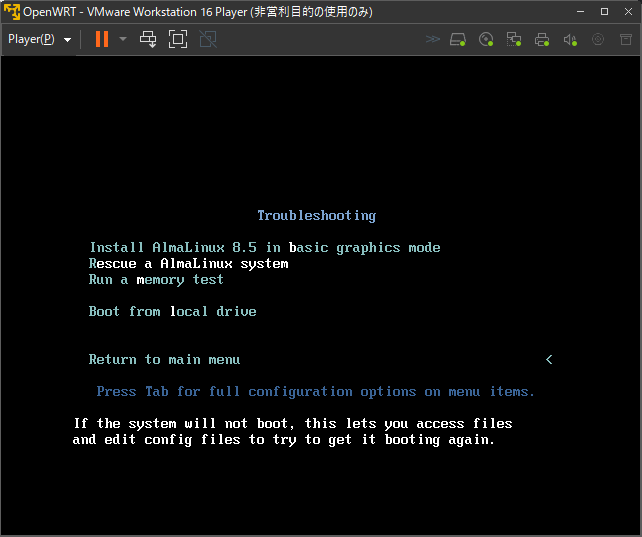Image resolution: width=642 pixels, height=537 pixels.
Task: Pause the virtual machine
Action: pos(102,39)
